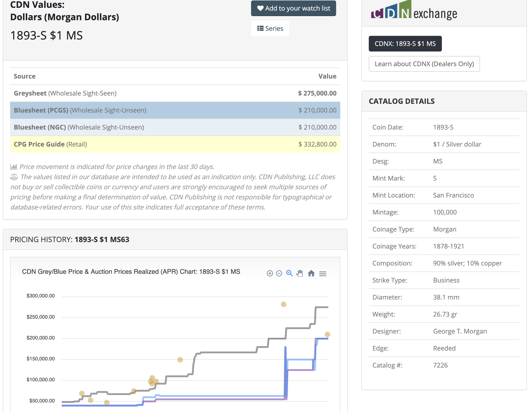Open CDNX: 1893-S $1 MS listing

pos(405,44)
